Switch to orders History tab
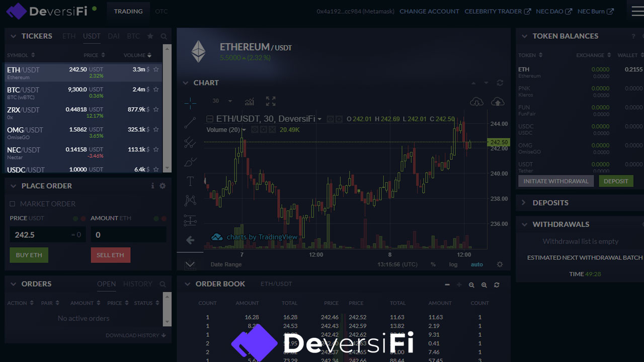This screenshot has width=644, height=362. pos(138,284)
